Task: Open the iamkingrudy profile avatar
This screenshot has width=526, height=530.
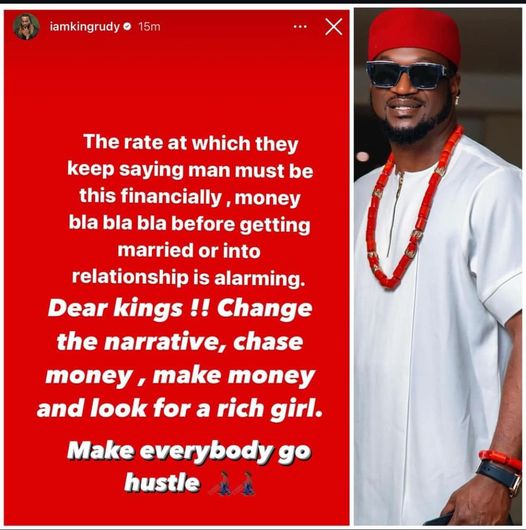Action: pos(26,26)
